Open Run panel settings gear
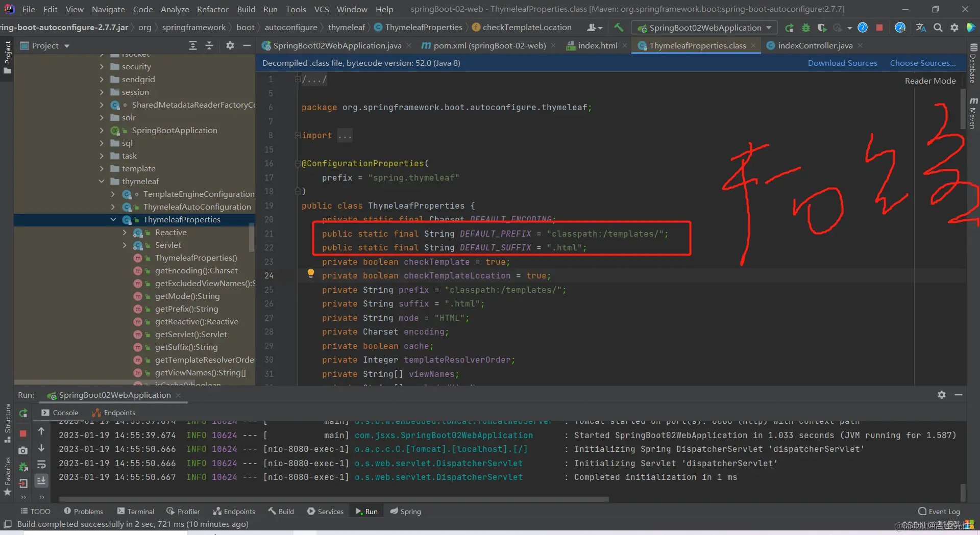 (942, 395)
